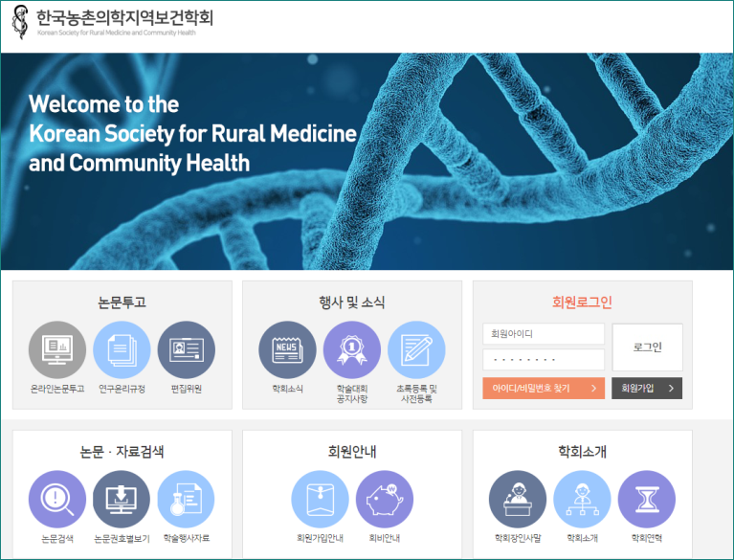734x560 pixels.
Task: Open the 학회연혁 hourglass icon
Action: tap(647, 499)
